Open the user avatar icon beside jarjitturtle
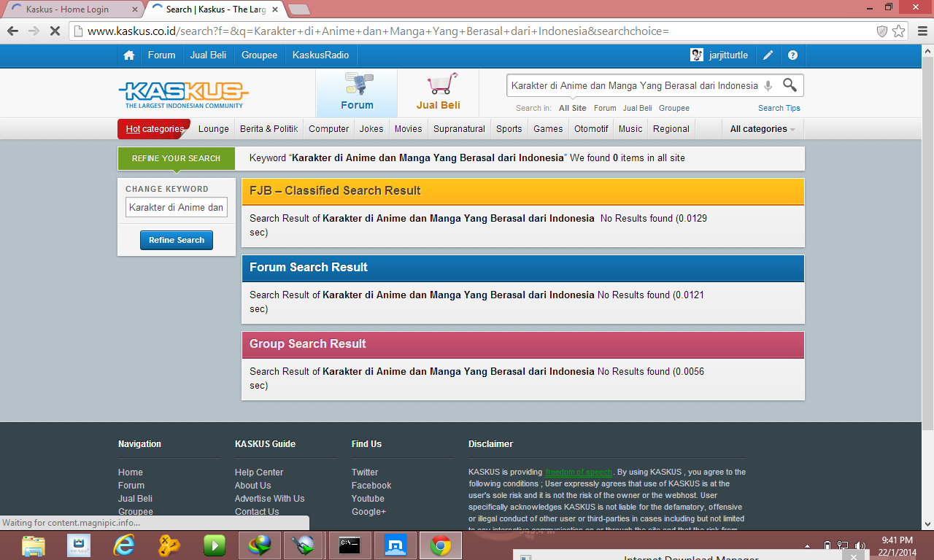This screenshot has height=560, width=934. tap(697, 55)
